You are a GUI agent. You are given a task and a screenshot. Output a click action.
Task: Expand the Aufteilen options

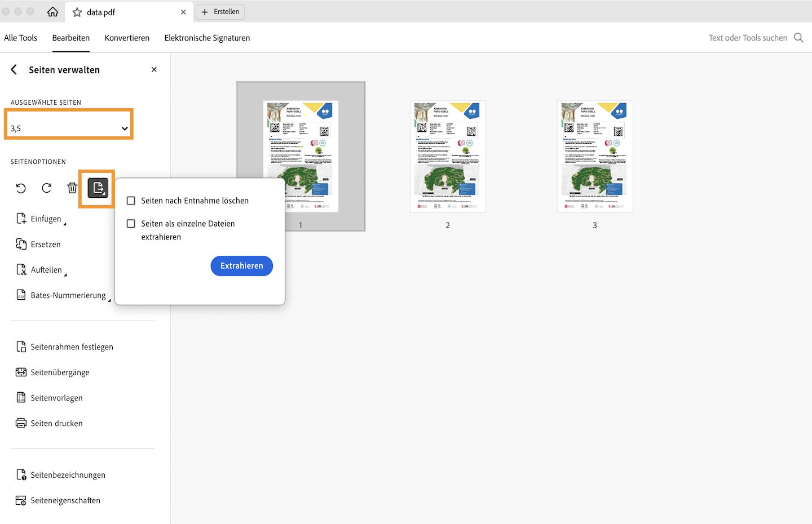pyautogui.click(x=46, y=269)
